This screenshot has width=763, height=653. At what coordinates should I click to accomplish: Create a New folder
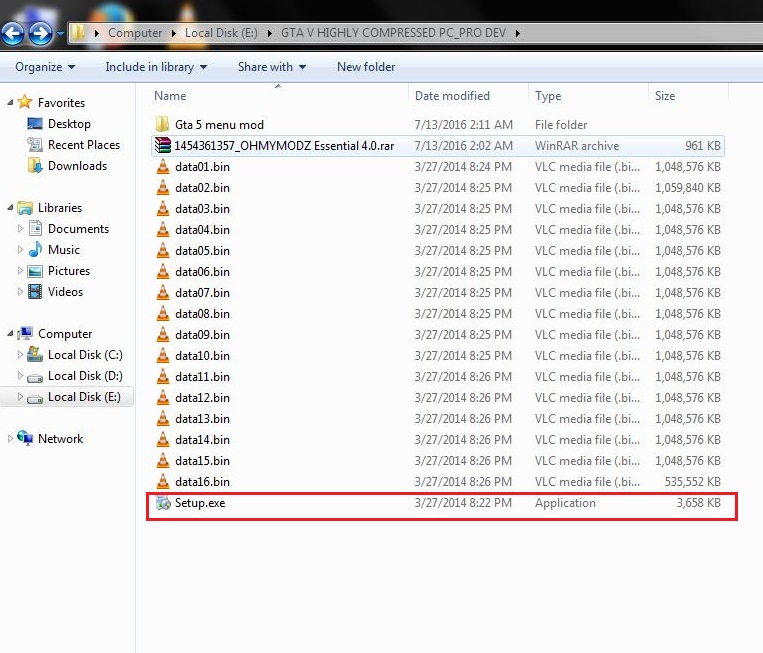[366, 67]
